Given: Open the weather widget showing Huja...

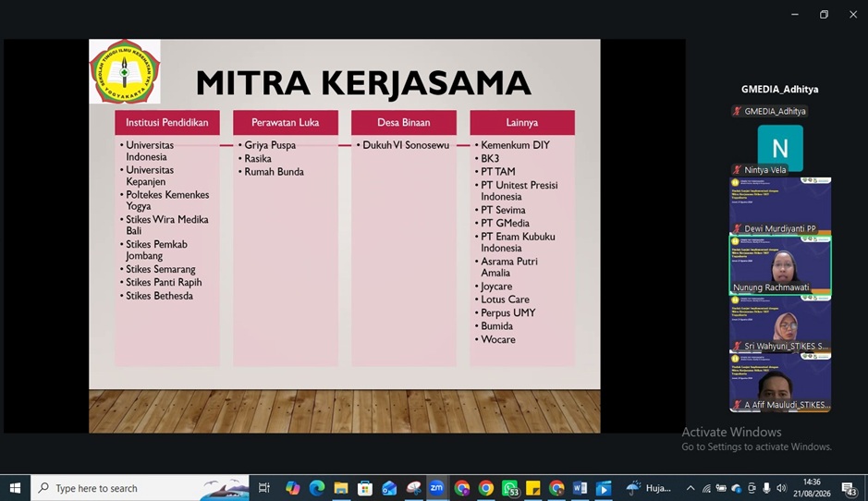Looking at the screenshot, I should [648, 488].
